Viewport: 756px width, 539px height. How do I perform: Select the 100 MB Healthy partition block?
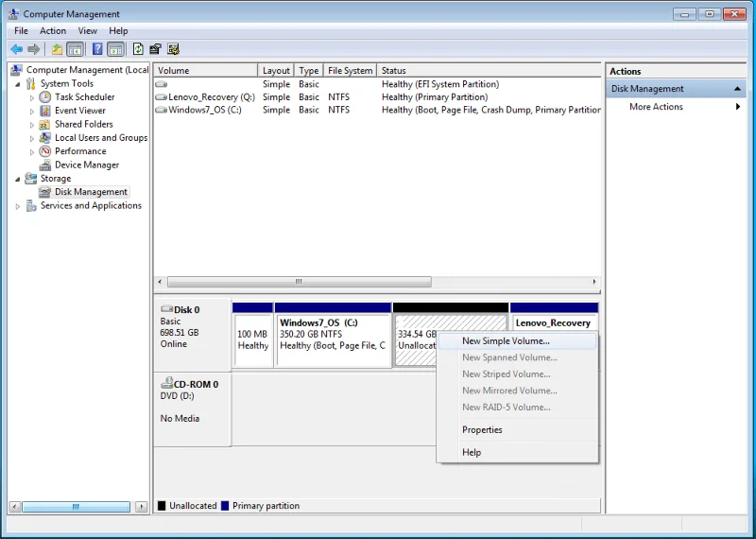252,335
